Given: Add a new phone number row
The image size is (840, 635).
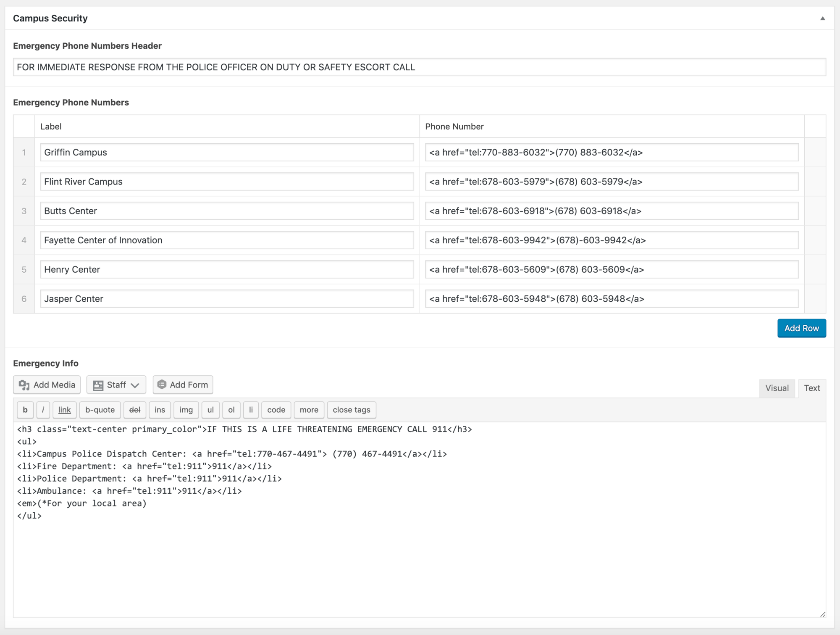Looking at the screenshot, I should point(801,328).
